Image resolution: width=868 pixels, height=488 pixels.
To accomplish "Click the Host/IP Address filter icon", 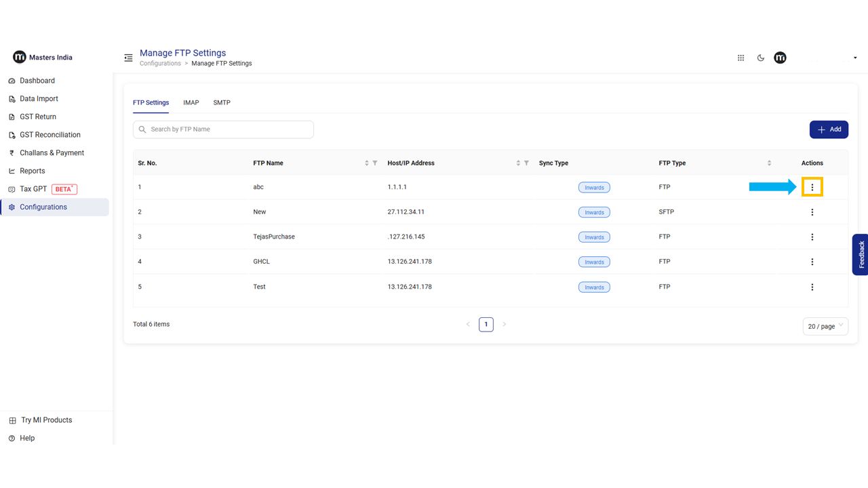I will coord(526,163).
